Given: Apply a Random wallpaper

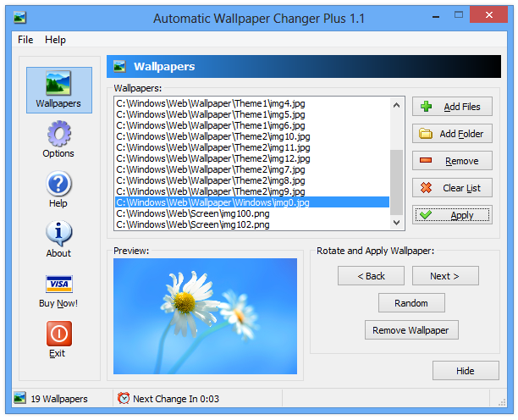Looking at the screenshot, I should pos(411,302).
